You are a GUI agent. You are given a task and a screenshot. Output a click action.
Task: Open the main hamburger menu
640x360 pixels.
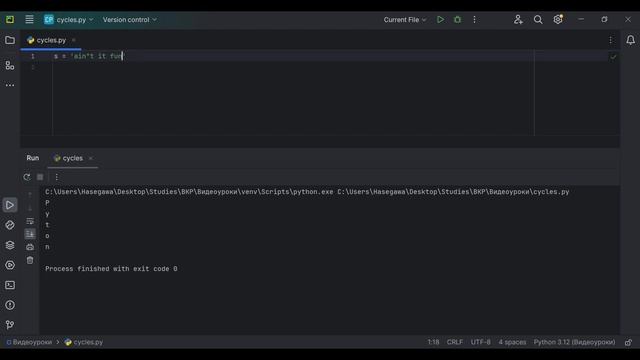click(29, 20)
